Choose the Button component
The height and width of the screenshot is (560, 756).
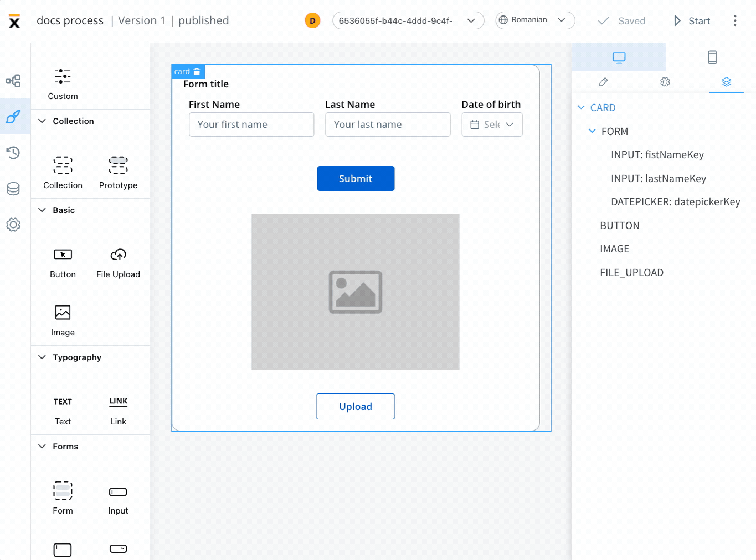(x=63, y=263)
